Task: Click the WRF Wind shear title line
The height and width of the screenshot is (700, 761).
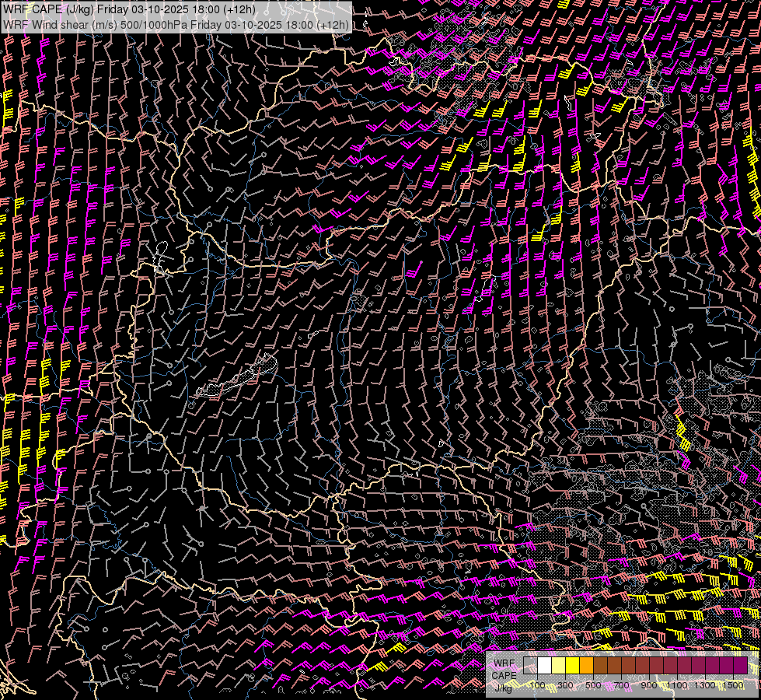Action: 176,24
